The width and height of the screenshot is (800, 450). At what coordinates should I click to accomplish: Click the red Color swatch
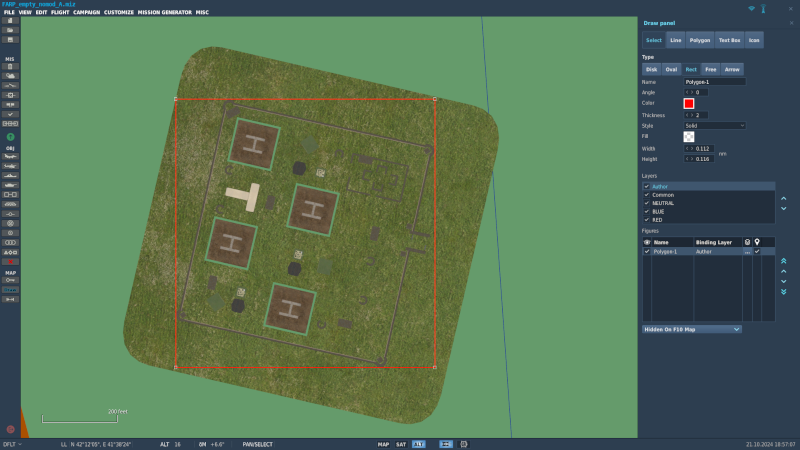[x=689, y=103]
